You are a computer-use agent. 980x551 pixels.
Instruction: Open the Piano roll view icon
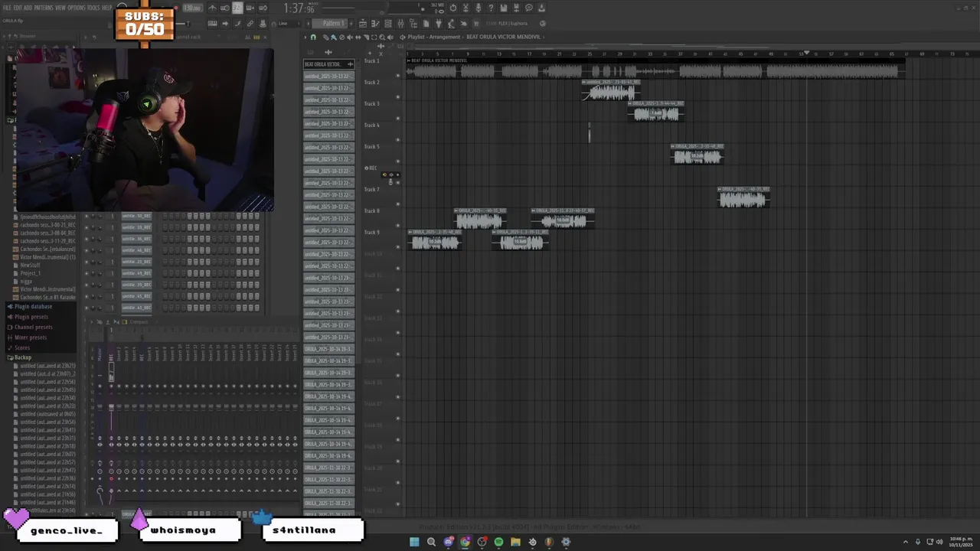tap(376, 23)
